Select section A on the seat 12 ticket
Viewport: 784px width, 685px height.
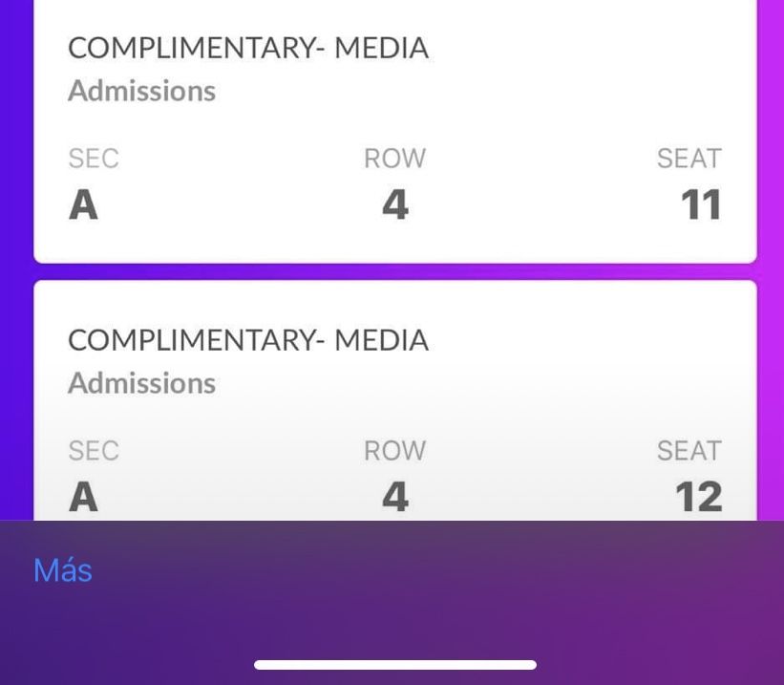(84, 497)
